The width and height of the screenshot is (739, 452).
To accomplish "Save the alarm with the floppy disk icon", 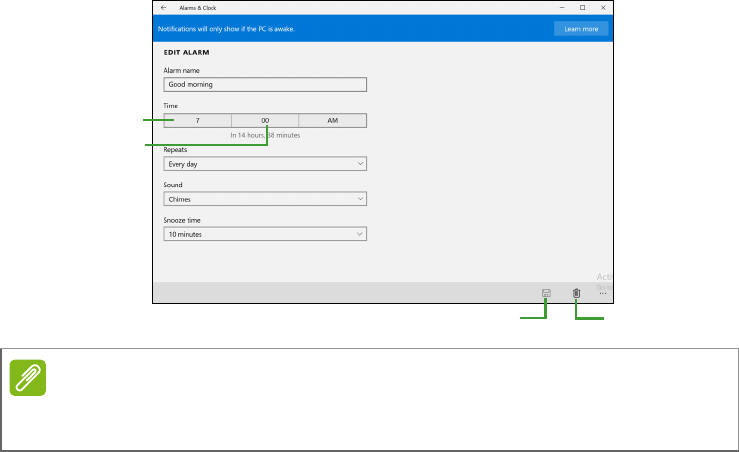I will tap(547, 293).
